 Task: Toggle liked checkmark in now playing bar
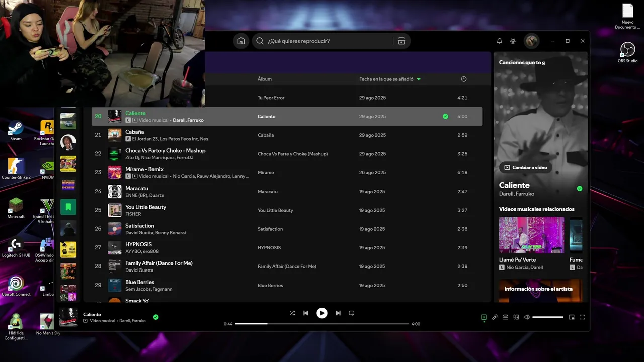pyautogui.click(x=156, y=317)
